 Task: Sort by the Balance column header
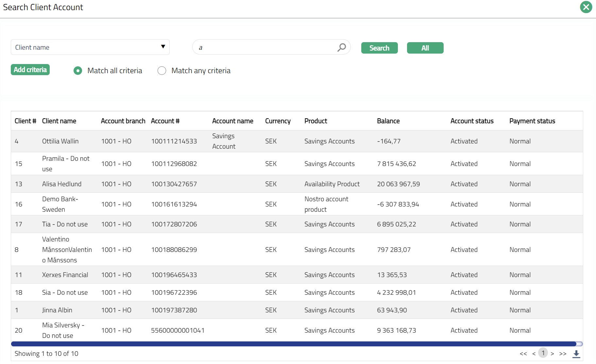(x=388, y=121)
